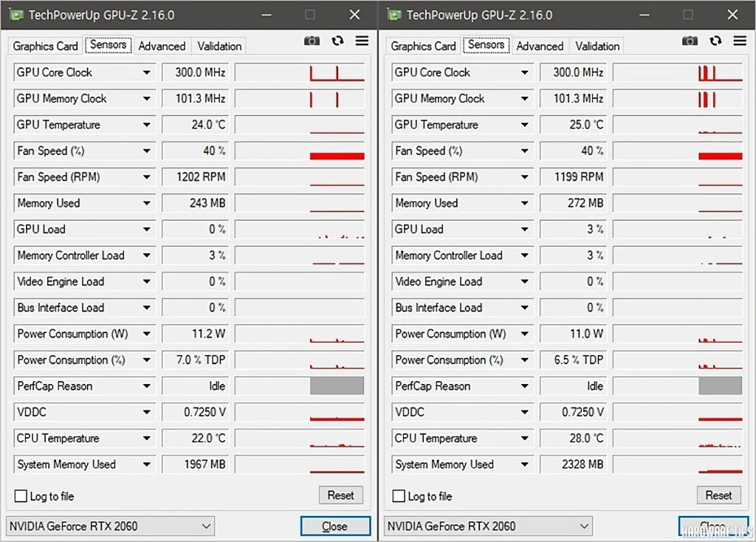Open the Advanced tab in right window
The height and width of the screenshot is (542, 756).
click(540, 47)
